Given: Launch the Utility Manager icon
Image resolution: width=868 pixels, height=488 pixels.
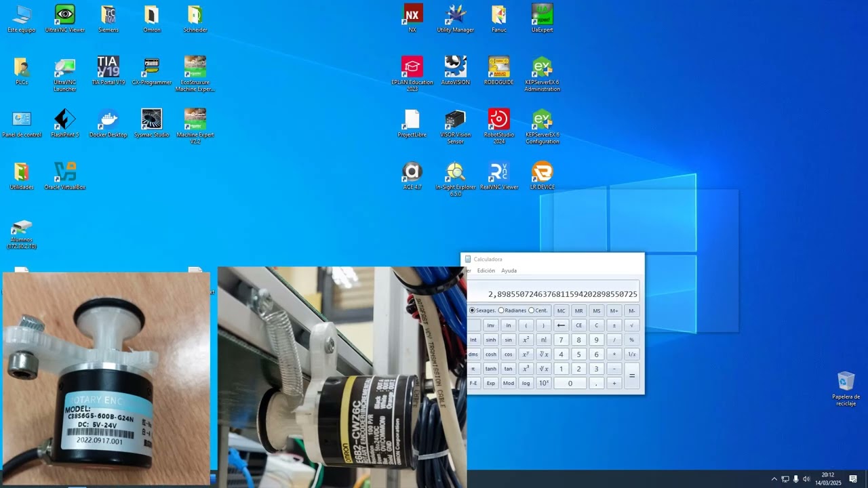Looking at the screenshot, I should coord(456,18).
